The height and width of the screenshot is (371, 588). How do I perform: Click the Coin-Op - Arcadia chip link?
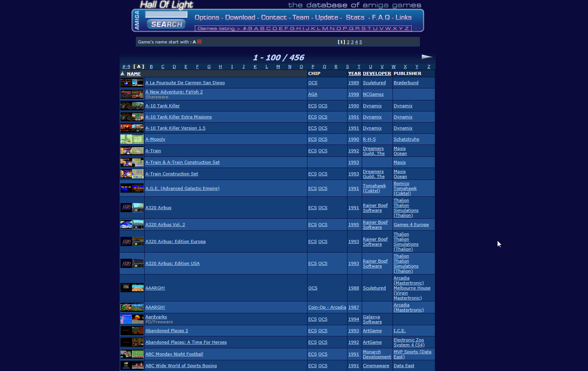pyautogui.click(x=327, y=307)
